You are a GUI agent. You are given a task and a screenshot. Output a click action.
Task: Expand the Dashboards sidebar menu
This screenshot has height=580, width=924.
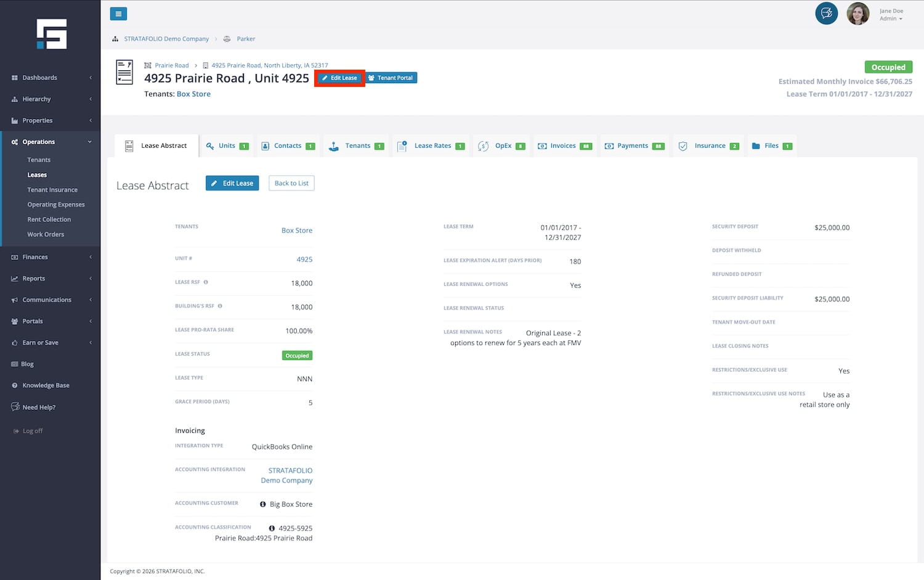coord(51,78)
